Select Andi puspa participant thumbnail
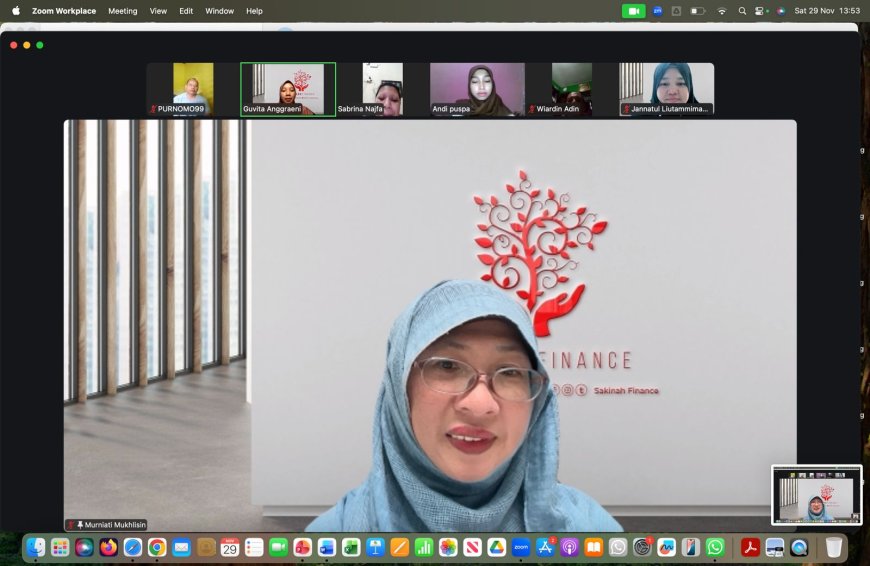This screenshot has height=566, width=870. pos(477,89)
